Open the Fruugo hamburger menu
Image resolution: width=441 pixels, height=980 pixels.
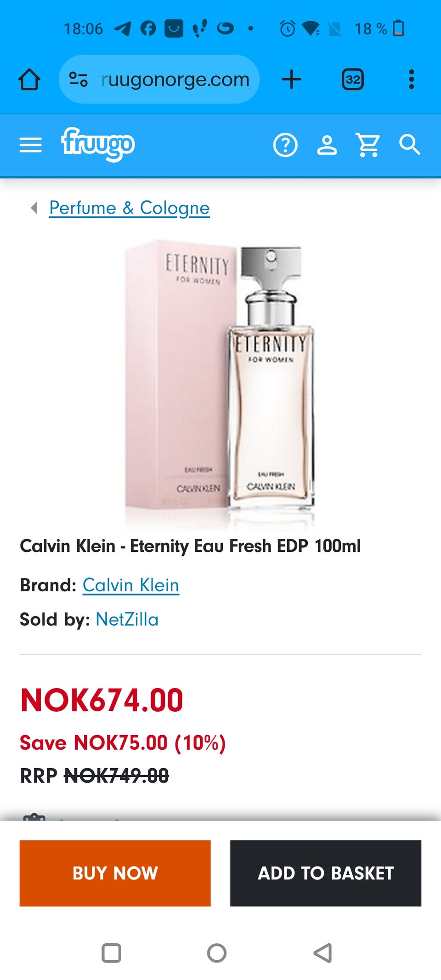coord(30,145)
